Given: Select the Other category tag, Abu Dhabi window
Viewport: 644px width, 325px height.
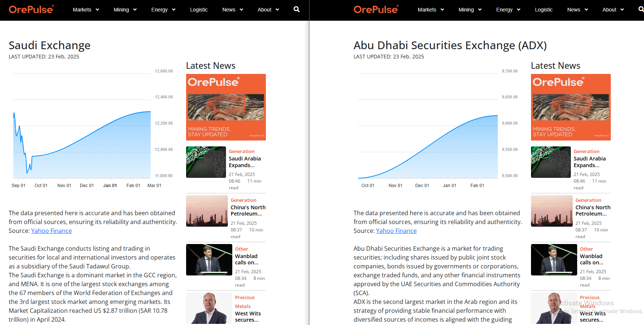Looking at the screenshot, I should [586, 249].
